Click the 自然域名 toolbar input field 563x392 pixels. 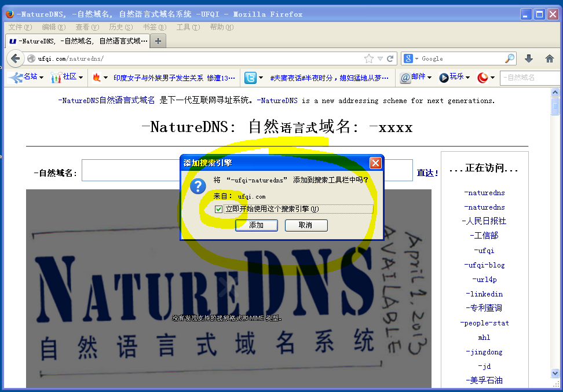pyautogui.click(x=527, y=78)
